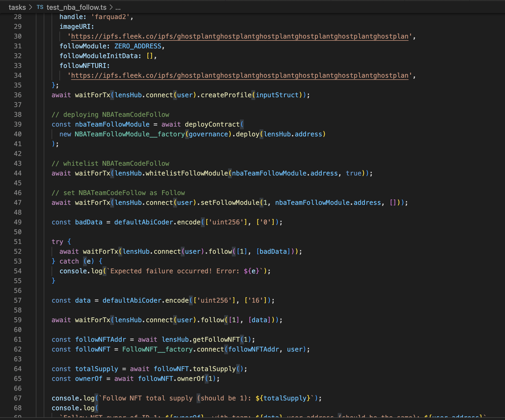Screen dimensions: 505x420
Task: Click the 'try' keyword on line 51
Action: point(57,242)
